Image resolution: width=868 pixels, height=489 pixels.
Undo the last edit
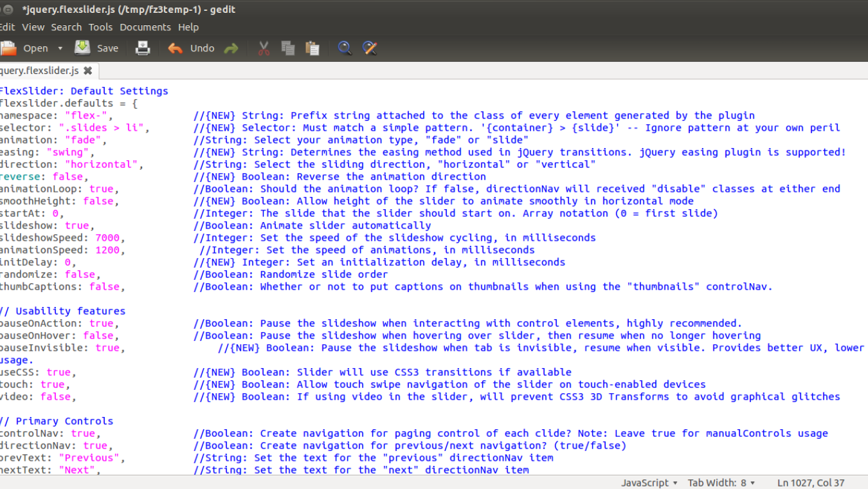(x=191, y=48)
